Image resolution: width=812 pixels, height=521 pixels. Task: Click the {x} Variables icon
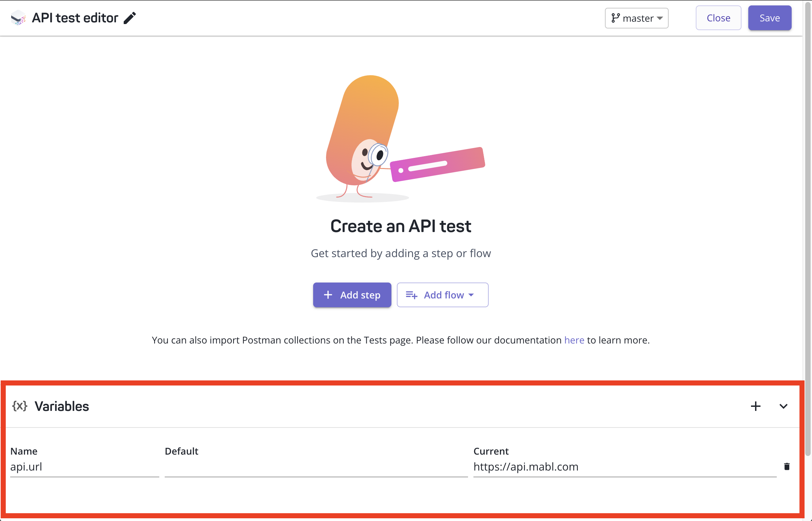click(x=20, y=406)
